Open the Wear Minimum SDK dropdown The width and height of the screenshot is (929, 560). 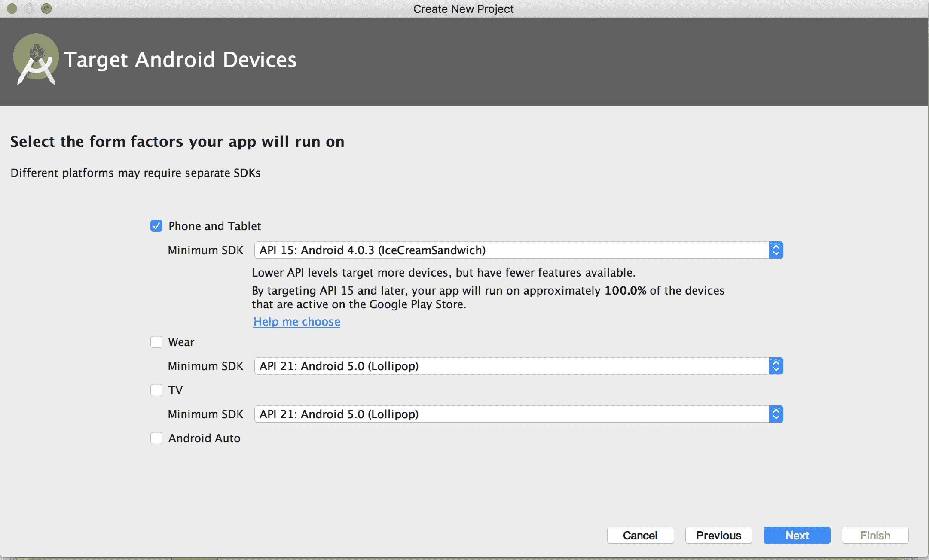[518, 366]
